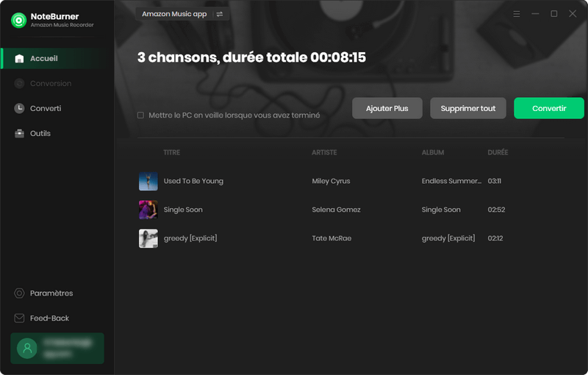Click the ARTISTE column header
This screenshot has width=588, height=375.
click(324, 152)
